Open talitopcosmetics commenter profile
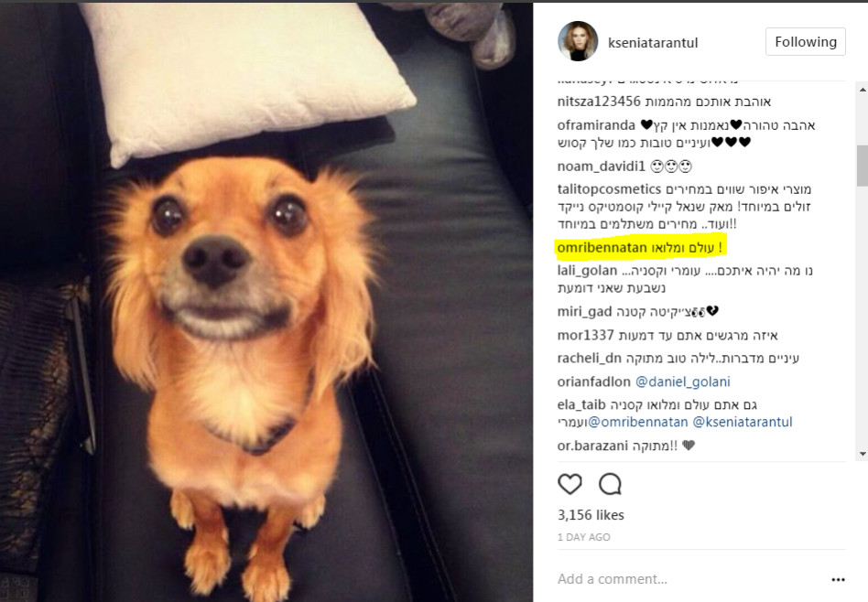868x602 pixels. [609, 189]
